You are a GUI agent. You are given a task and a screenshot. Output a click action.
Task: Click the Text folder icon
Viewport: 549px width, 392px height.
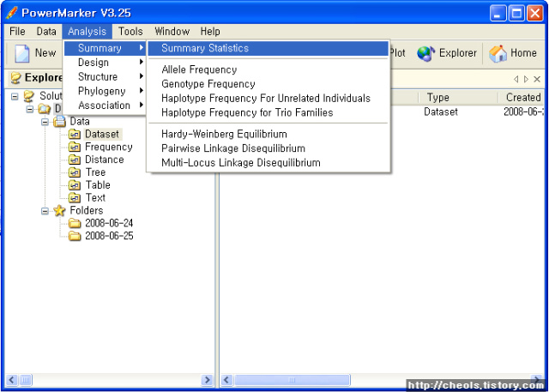click(x=75, y=198)
